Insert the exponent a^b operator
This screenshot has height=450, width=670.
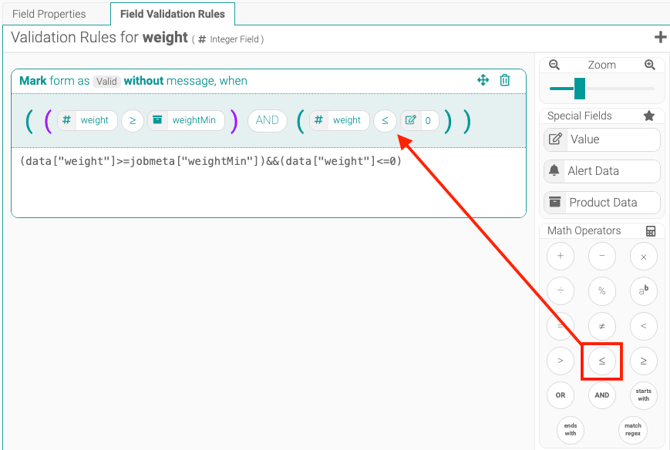tap(643, 291)
